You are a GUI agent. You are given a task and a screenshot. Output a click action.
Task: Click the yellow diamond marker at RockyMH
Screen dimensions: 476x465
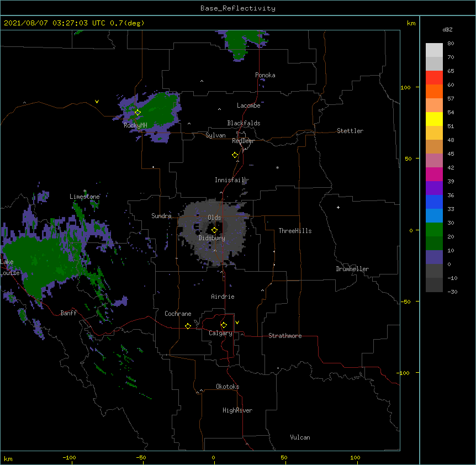137,113
